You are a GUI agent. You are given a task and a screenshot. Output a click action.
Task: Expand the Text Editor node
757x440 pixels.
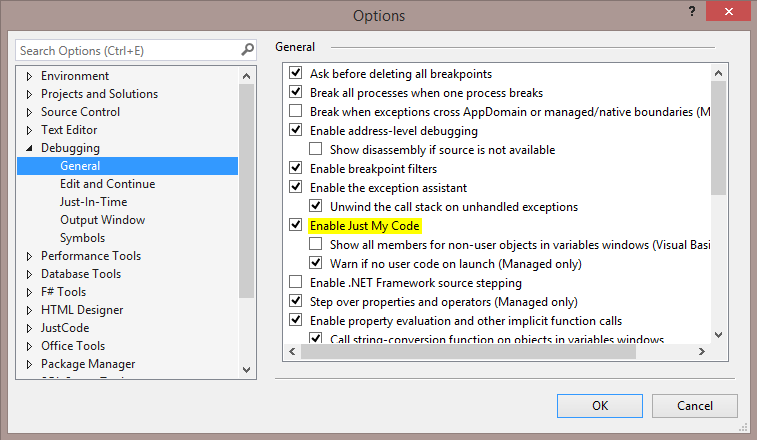coord(29,130)
